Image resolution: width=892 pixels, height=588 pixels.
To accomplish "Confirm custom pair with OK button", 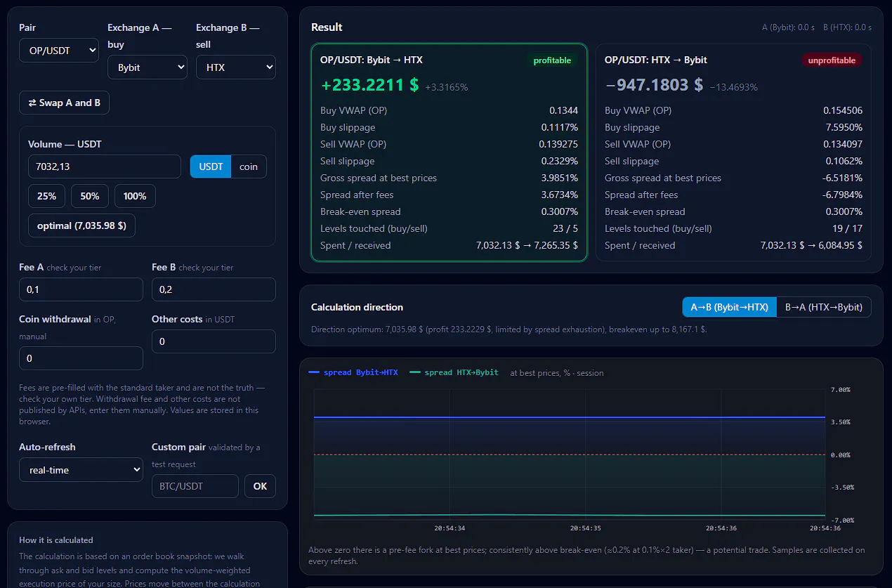I will click(260, 486).
